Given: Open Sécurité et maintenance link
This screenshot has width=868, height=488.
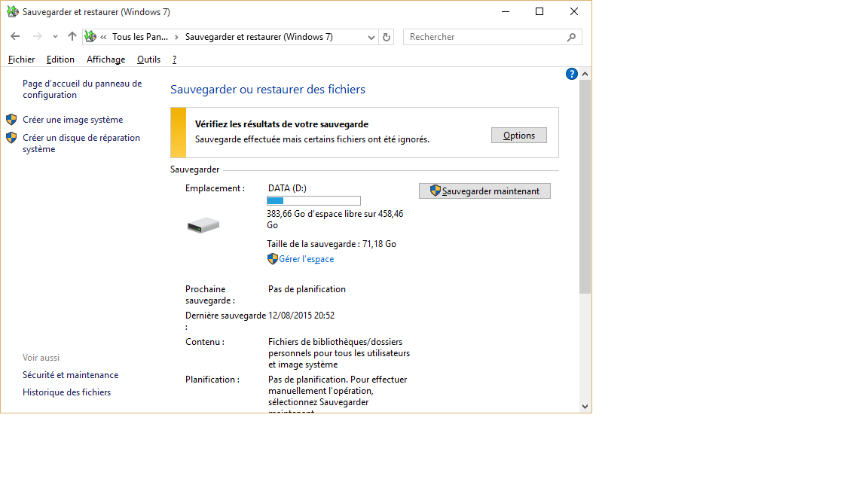Looking at the screenshot, I should point(70,375).
